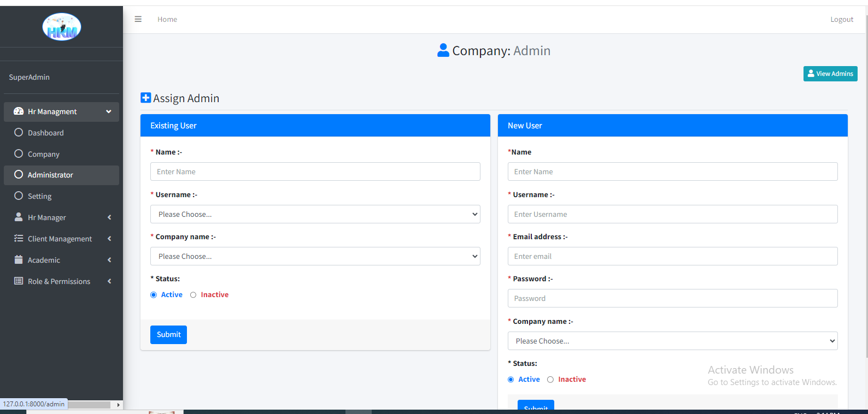Expand the Client Management submenu arrow
This screenshot has height=414, width=868.
pyautogui.click(x=109, y=239)
